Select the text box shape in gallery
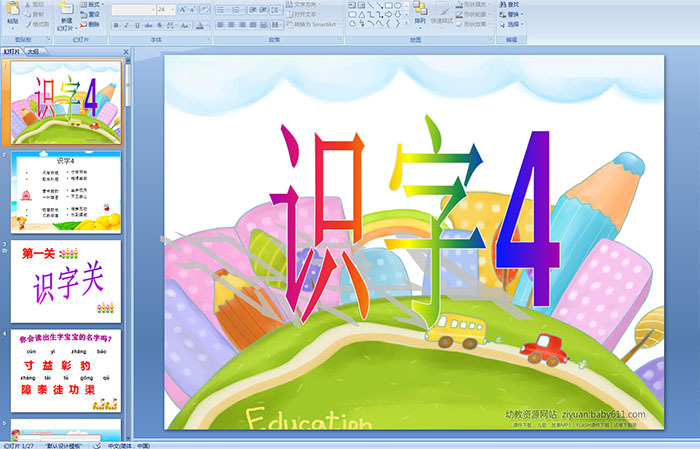The height and width of the screenshot is (449, 700). (x=352, y=5)
